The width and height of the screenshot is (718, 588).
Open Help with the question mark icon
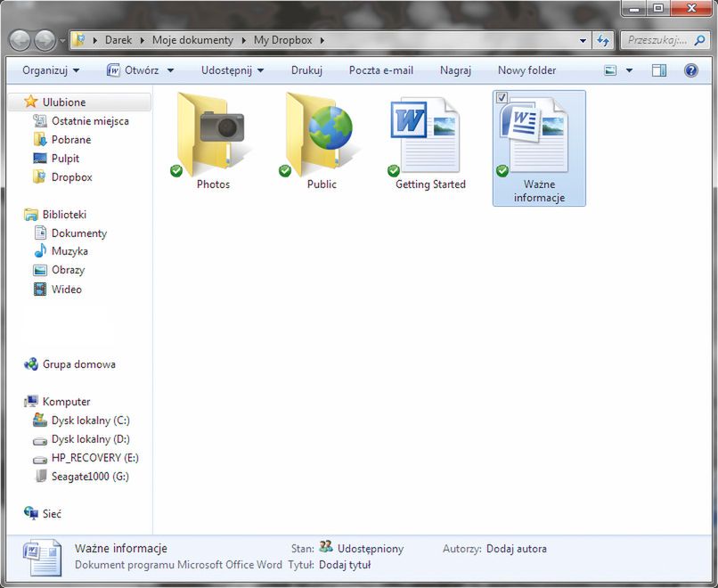tap(691, 70)
